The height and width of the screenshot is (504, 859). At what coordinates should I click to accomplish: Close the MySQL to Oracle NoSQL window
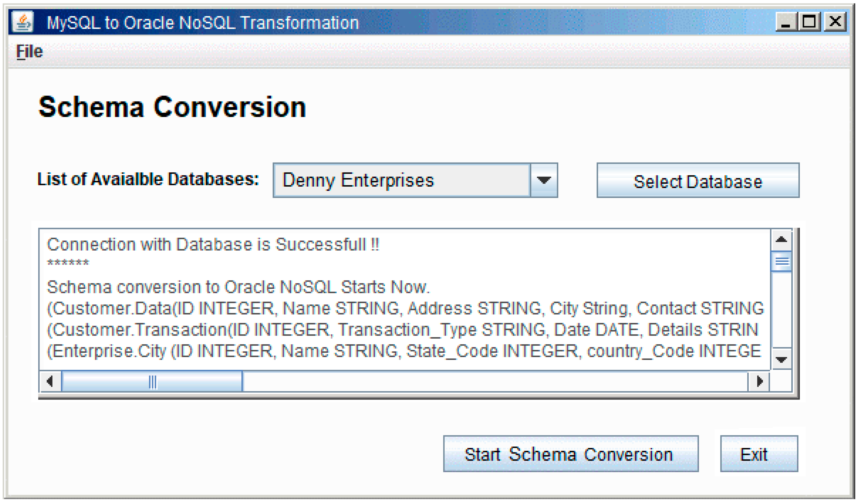point(835,22)
